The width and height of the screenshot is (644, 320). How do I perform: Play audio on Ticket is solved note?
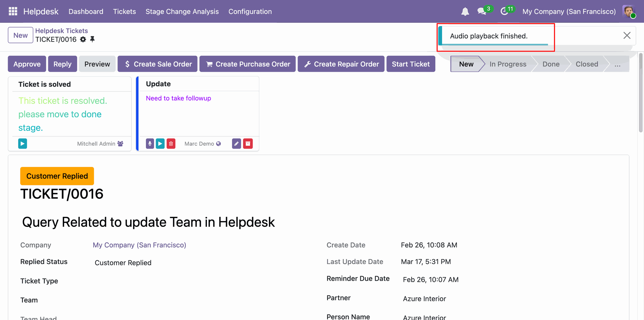click(22, 144)
